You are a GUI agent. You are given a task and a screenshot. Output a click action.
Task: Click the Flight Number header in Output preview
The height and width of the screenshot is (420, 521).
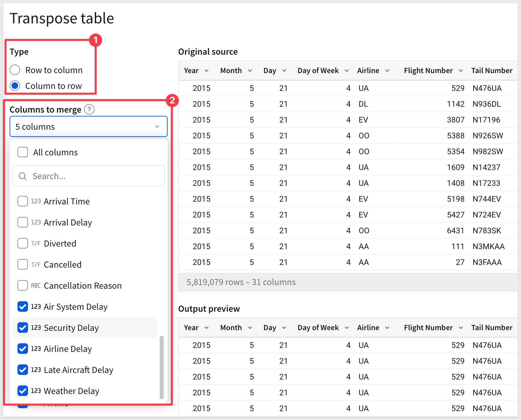pyautogui.click(x=428, y=328)
